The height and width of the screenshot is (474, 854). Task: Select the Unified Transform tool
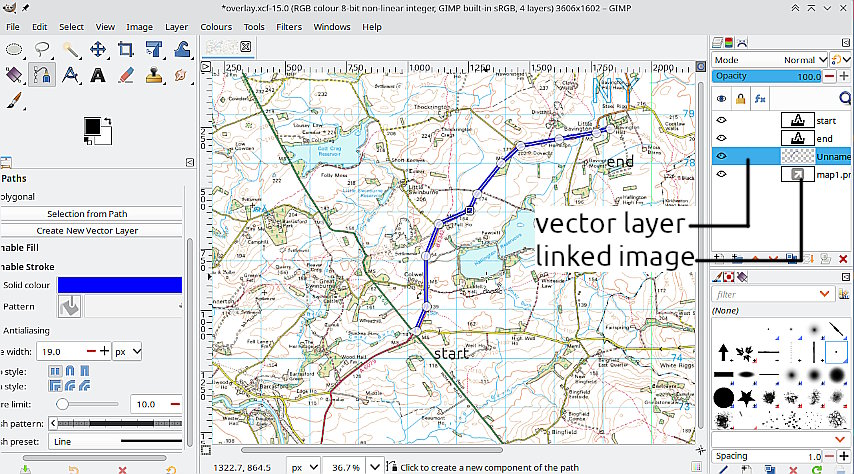[154, 50]
